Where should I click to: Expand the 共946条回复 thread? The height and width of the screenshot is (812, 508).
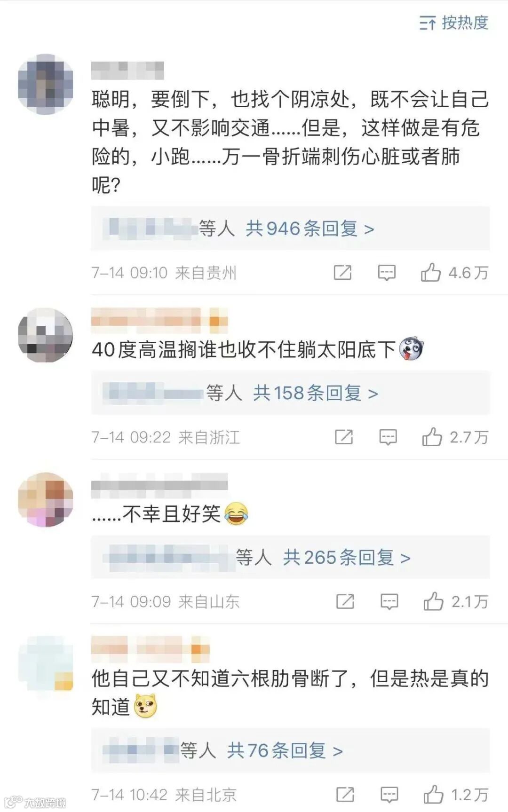[x=310, y=229]
